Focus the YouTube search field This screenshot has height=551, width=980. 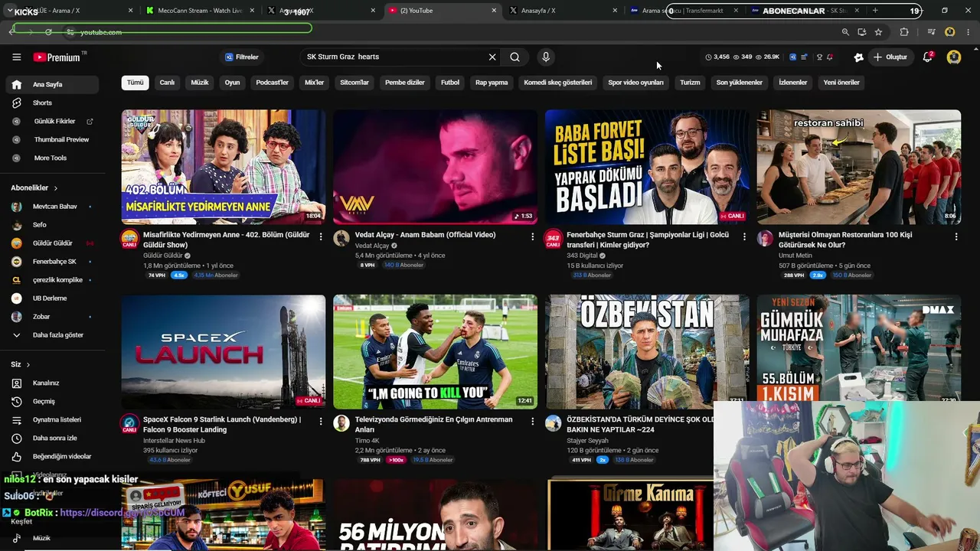(x=394, y=57)
